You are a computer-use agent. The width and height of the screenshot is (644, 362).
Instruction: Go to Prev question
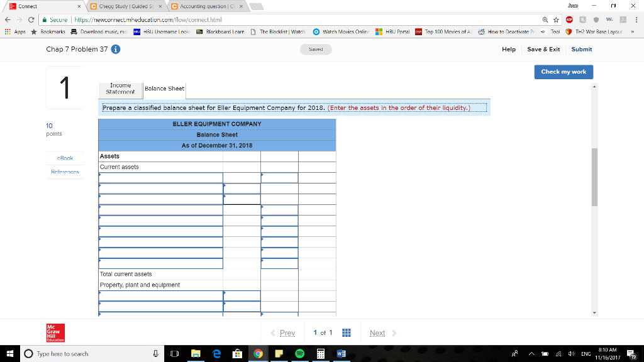(283, 333)
